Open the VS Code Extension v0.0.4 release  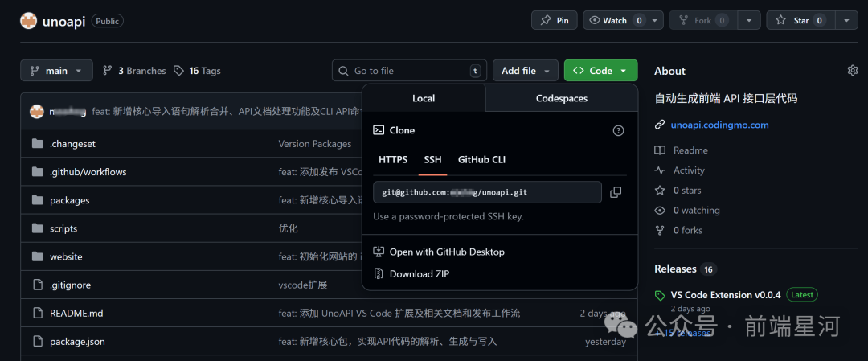click(726, 295)
